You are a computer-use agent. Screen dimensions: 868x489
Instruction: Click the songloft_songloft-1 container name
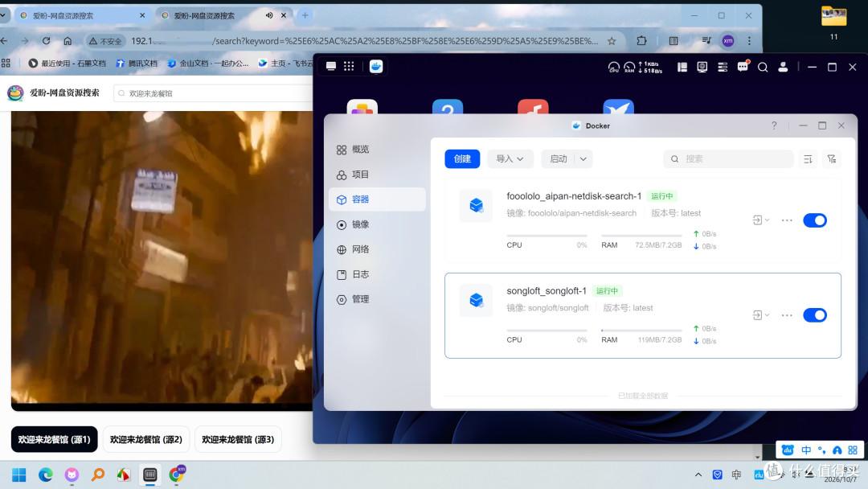coord(546,290)
